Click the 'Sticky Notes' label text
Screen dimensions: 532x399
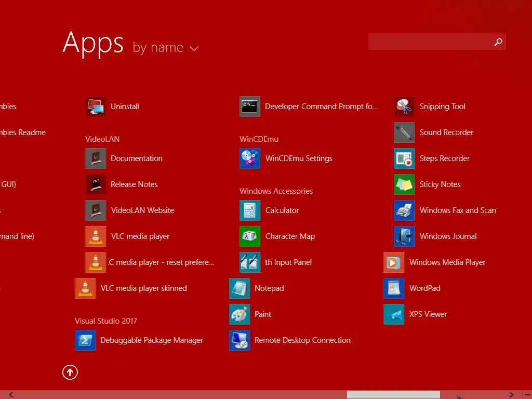point(440,184)
